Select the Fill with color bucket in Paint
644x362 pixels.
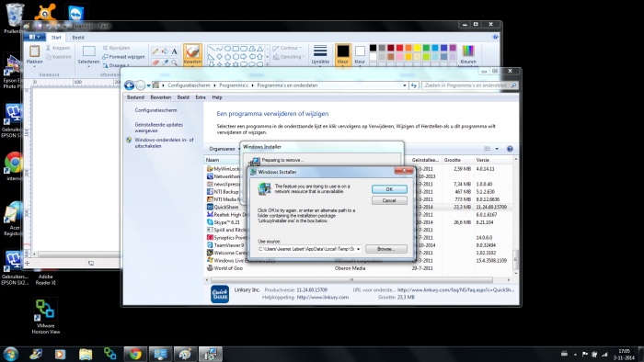(165, 51)
